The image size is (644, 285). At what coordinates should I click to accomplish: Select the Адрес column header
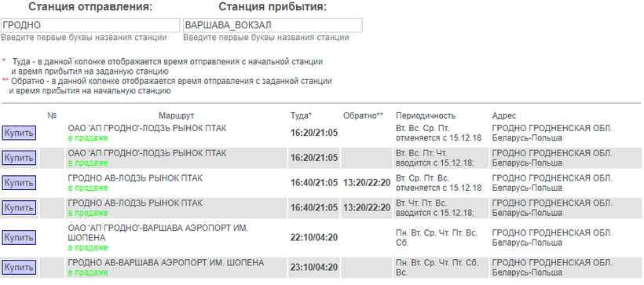click(x=504, y=116)
